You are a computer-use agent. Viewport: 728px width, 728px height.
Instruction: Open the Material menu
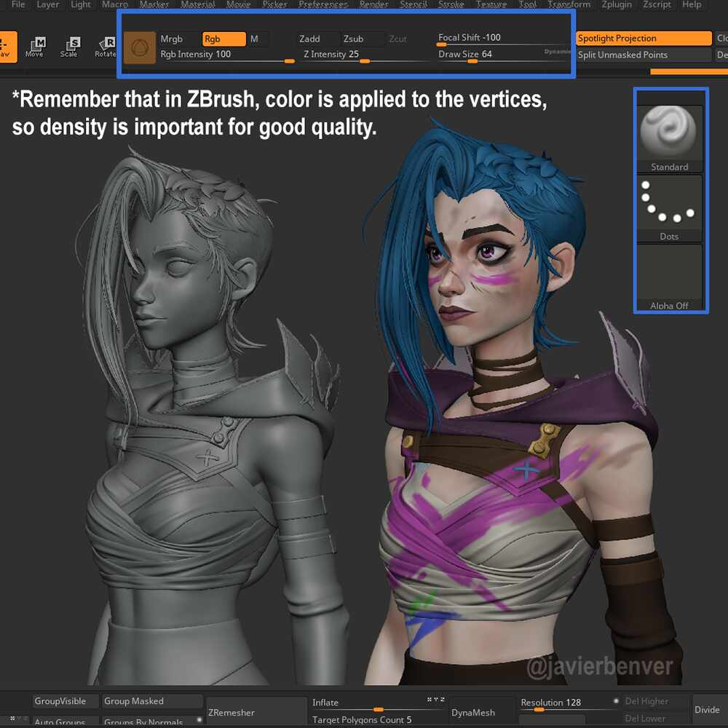(198, 4)
